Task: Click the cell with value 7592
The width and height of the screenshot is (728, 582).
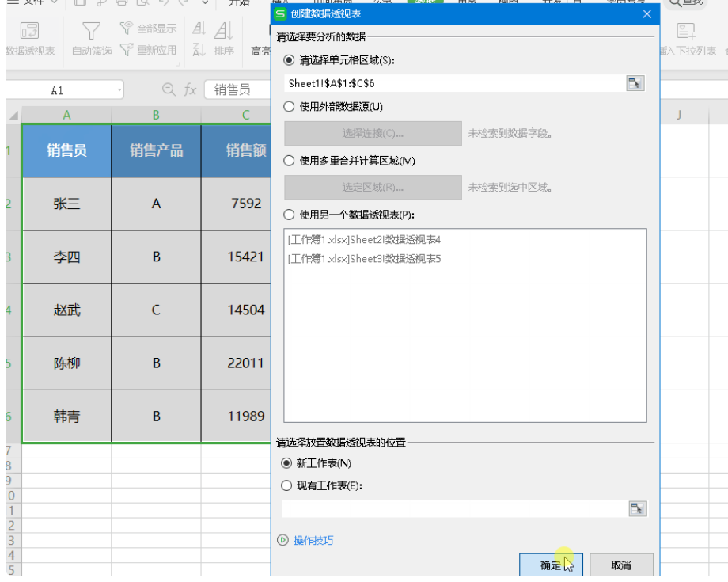Action: click(x=236, y=204)
